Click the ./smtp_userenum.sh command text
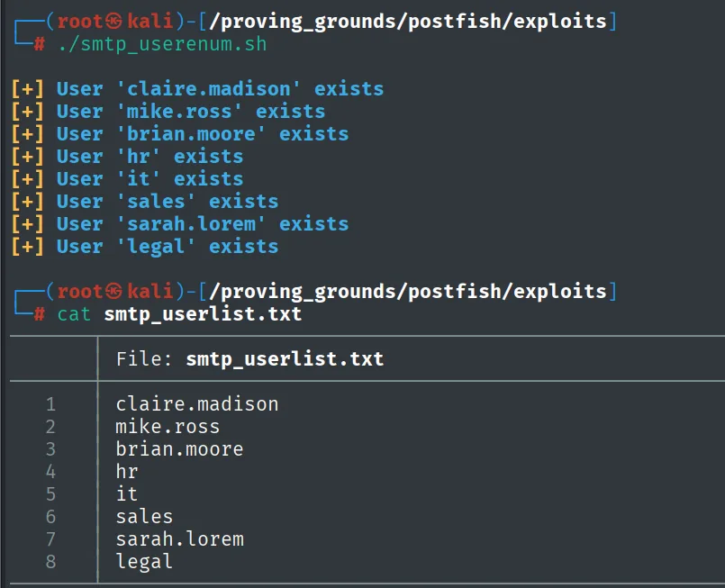This screenshot has height=588, width=725. (162, 44)
